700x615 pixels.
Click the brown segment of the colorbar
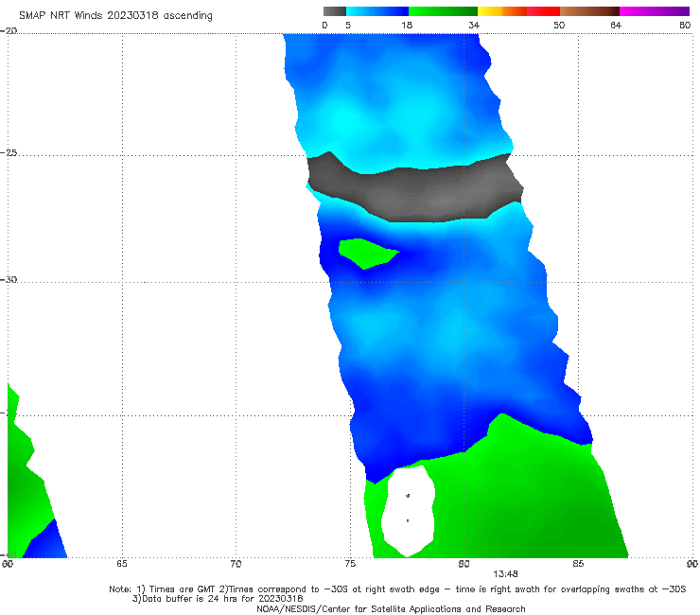pos(589,11)
